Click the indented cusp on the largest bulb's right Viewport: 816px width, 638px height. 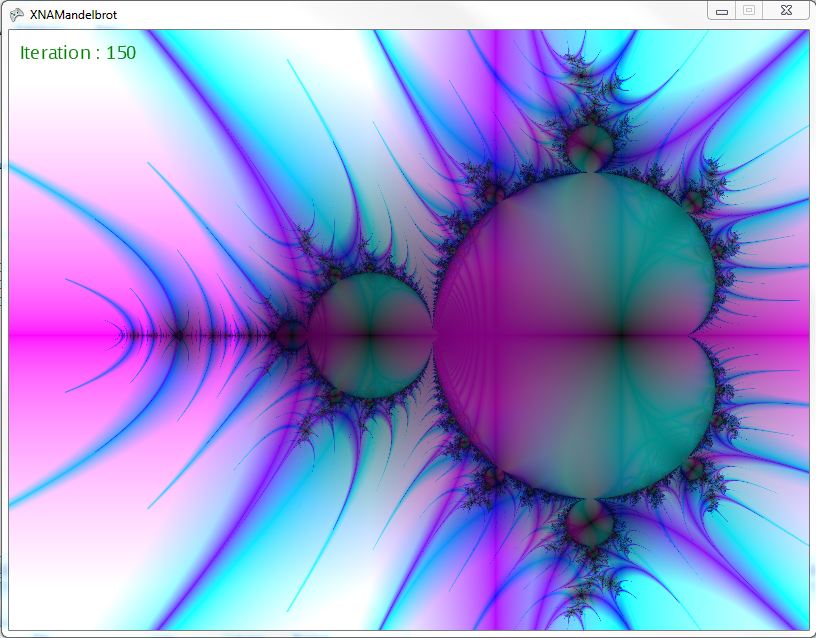[x=696, y=335]
